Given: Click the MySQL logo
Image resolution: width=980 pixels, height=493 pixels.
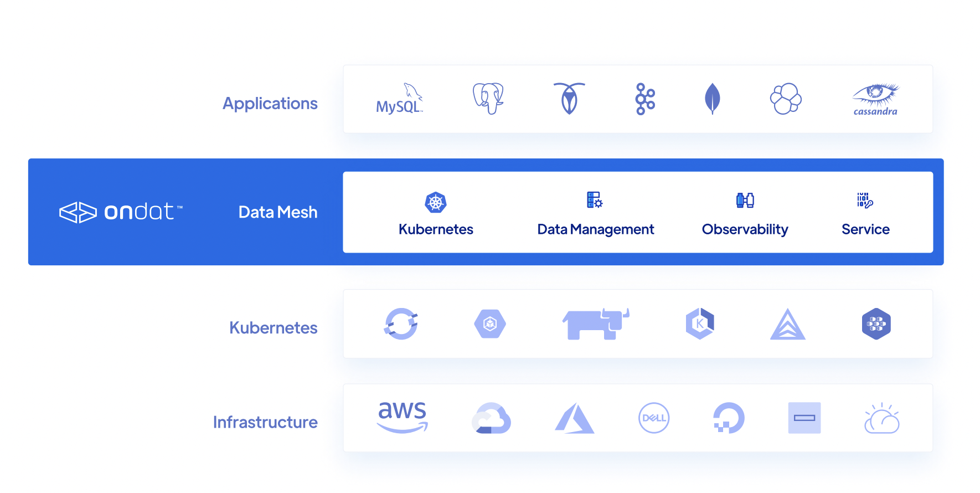Looking at the screenshot, I should [399, 99].
